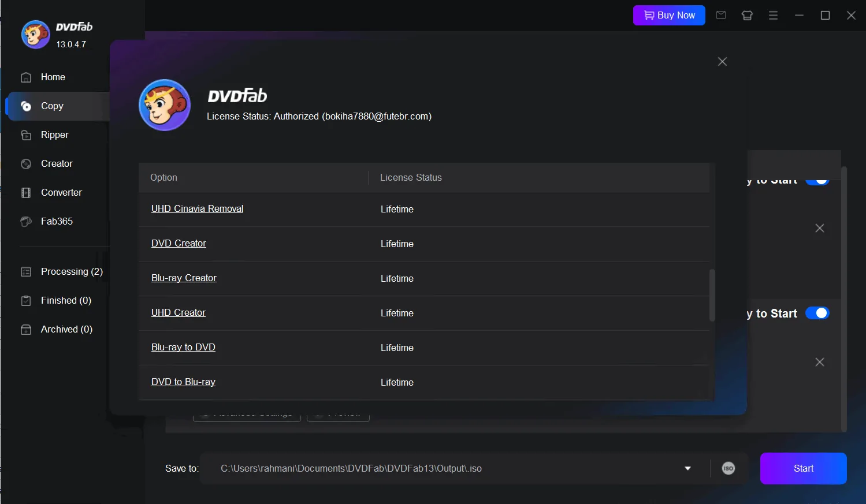Open the mail messages icon in title bar
Viewport: 866px width, 504px height.
pos(721,15)
